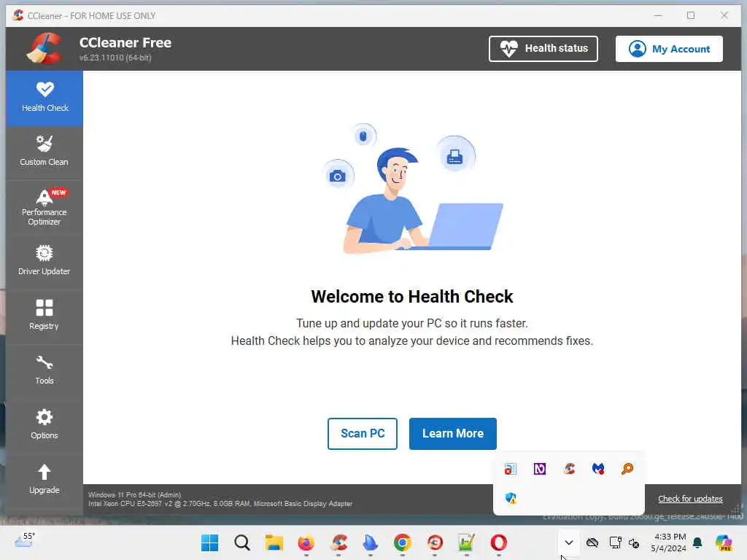Collapse the hidden icons tray chevron

pyautogui.click(x=569, y=542)
